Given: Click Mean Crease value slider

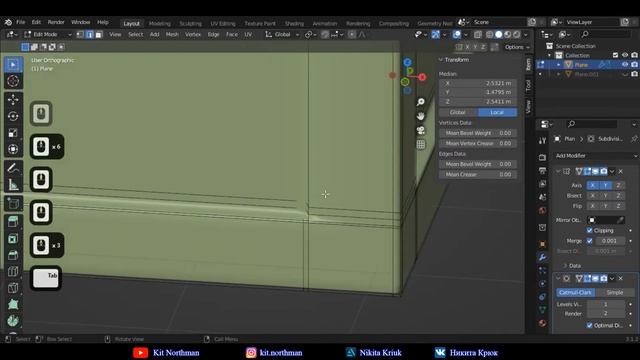Looking at the screenshot, I should click(x=478, y=174).
